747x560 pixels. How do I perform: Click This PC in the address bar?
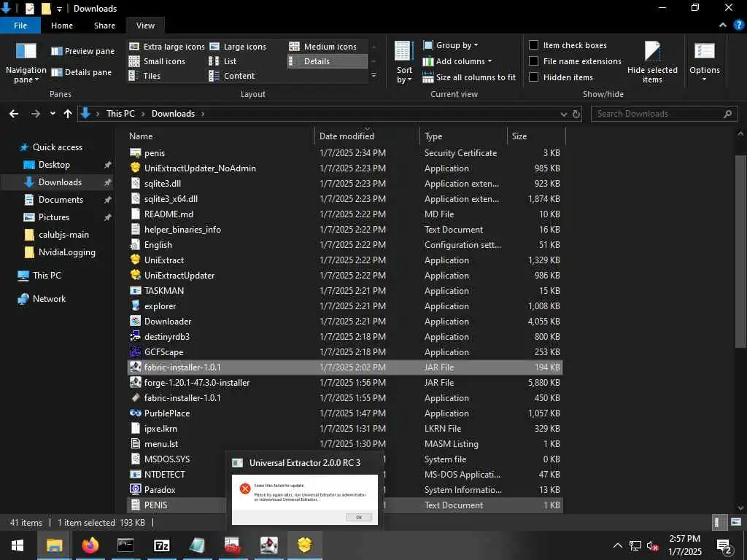[x=120, y=114]
